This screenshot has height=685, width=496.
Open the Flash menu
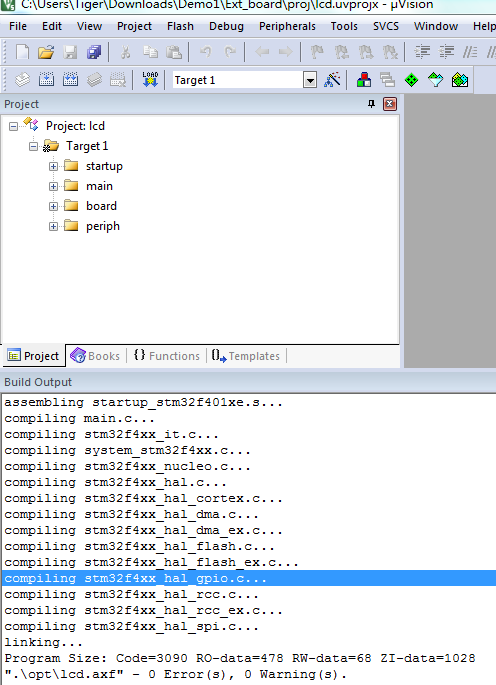coord(180,26)
